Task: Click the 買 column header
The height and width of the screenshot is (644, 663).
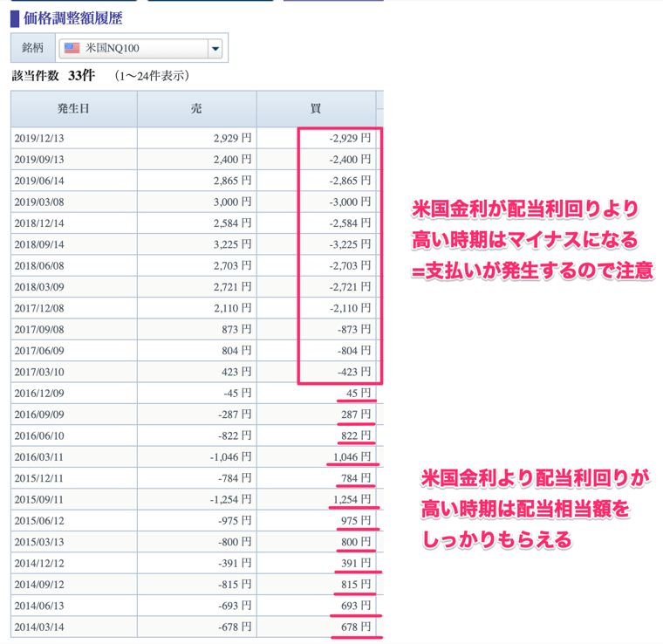Action: click(316, 109)
